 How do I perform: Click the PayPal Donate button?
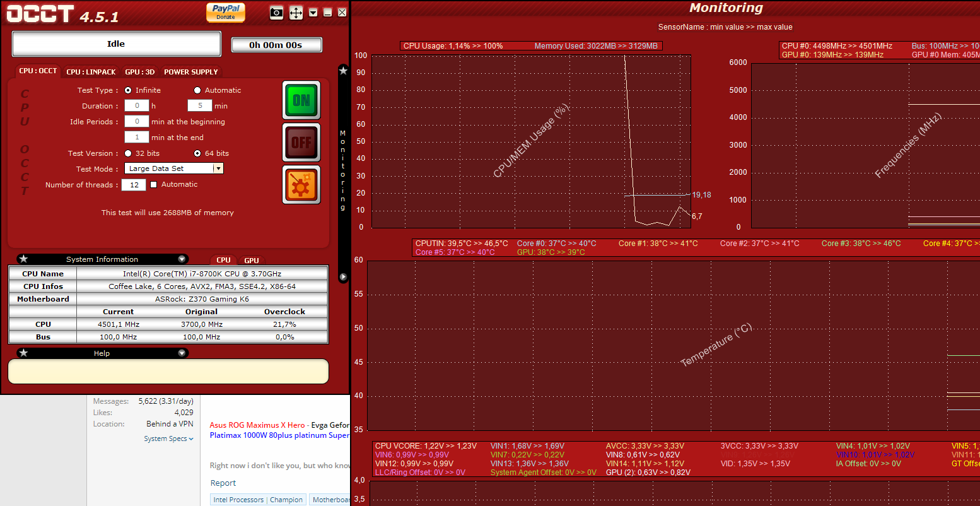pos(226,12)
